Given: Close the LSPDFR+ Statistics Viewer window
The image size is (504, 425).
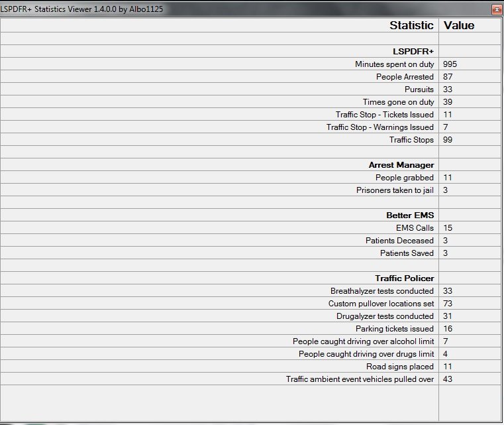Looking at the screenshot, I should point(496,9).
